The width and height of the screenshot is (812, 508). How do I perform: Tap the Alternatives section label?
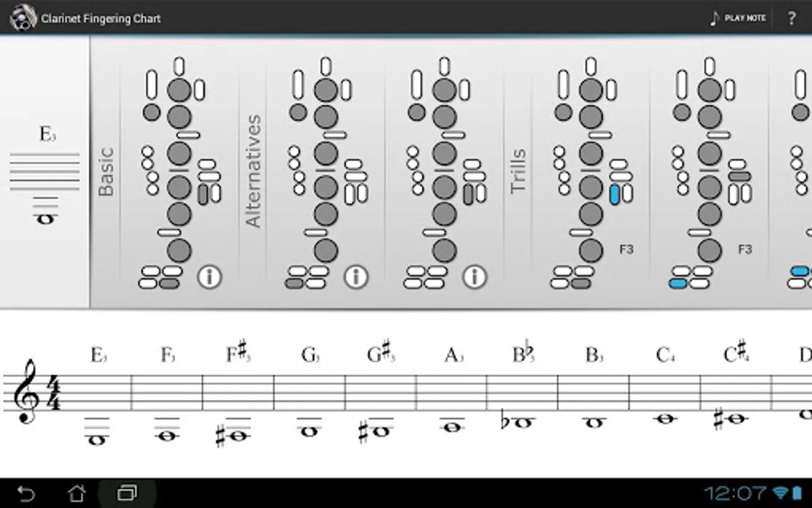(x=254, y=171)
